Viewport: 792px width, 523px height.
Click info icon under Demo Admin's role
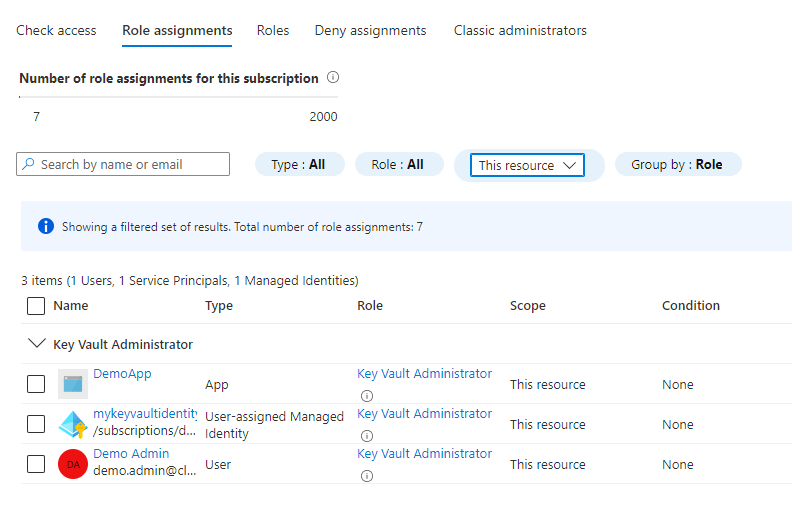click(x=366, y=476)
